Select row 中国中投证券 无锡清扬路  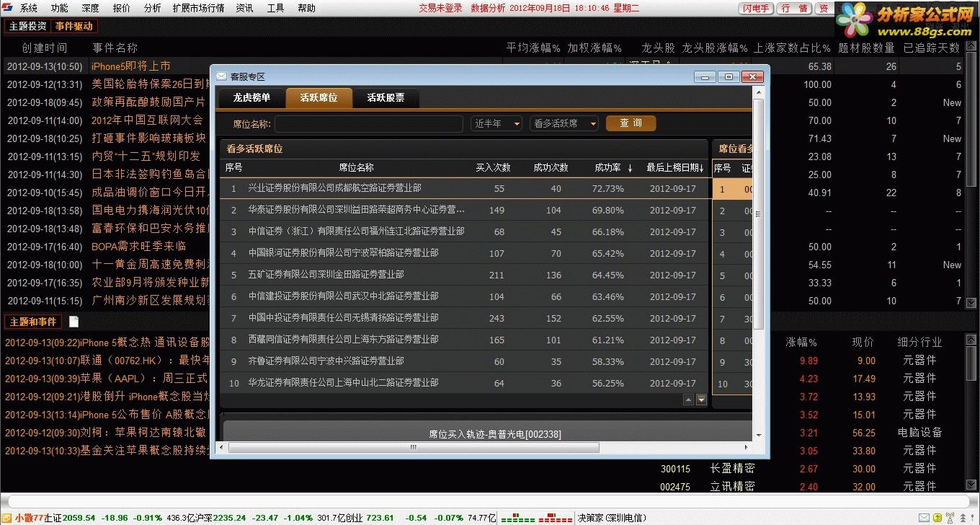point(464,318)
